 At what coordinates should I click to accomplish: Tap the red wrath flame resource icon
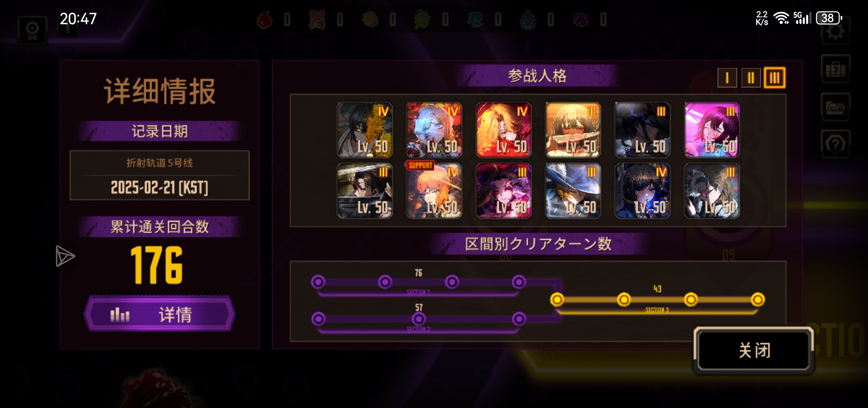(x=264, y=20)
